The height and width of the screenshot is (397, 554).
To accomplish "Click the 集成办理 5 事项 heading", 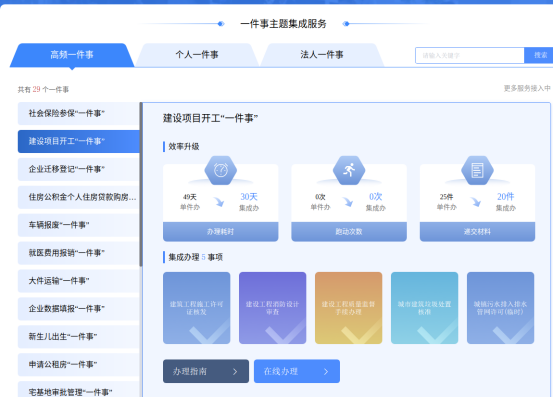I will [195, 257].
